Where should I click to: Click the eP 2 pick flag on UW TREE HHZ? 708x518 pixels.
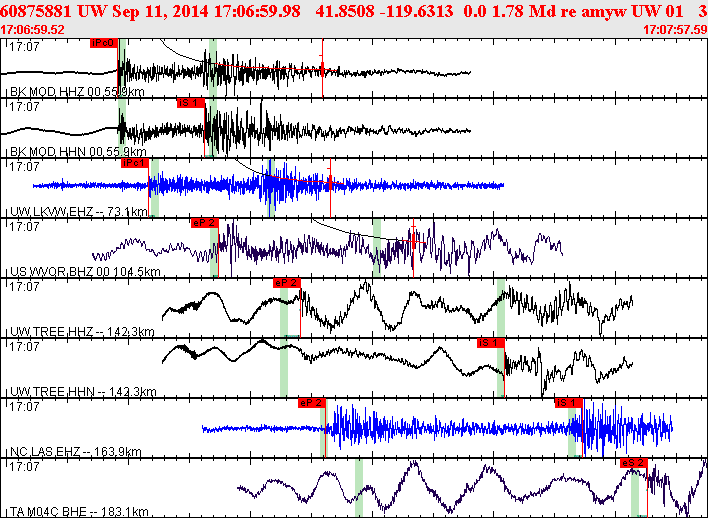[x=287, y=283]
